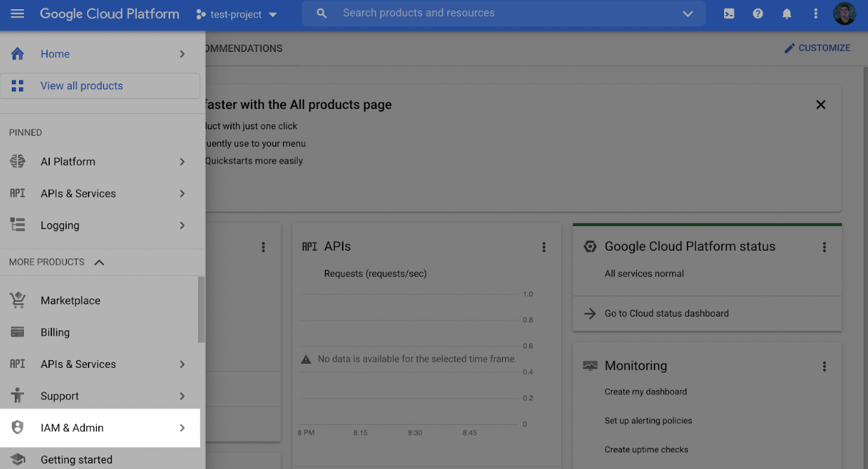The image size is (868, 469).
Task: Click the Home house icon
Action: coord(18,53)
